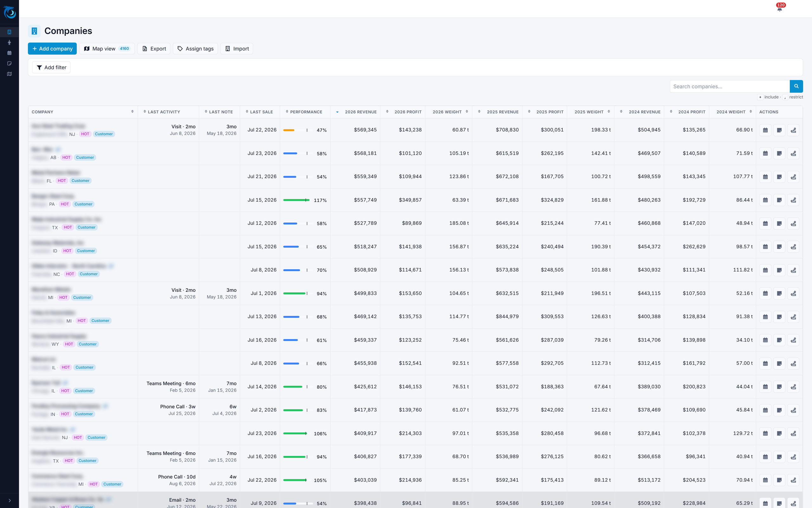
Task: Sort table by Last Sale column
Action: click(260, 112)
